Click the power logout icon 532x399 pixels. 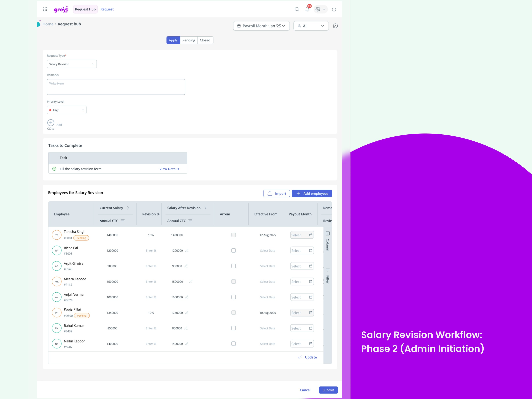coord(334,9)
